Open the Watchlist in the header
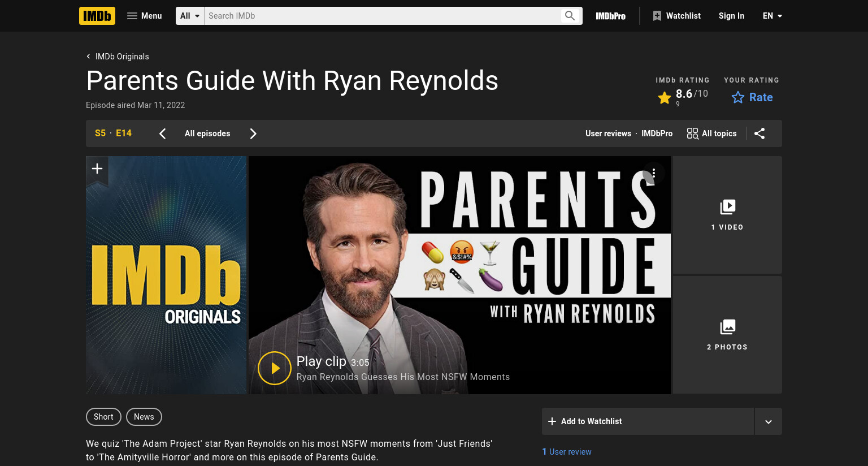This screenshot has height=466, width=868. point(677,16)
